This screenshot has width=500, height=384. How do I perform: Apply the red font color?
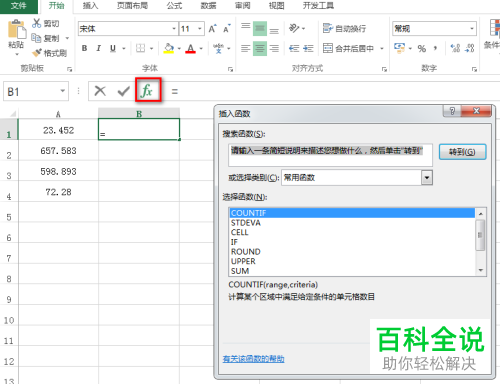coord(190,48)
